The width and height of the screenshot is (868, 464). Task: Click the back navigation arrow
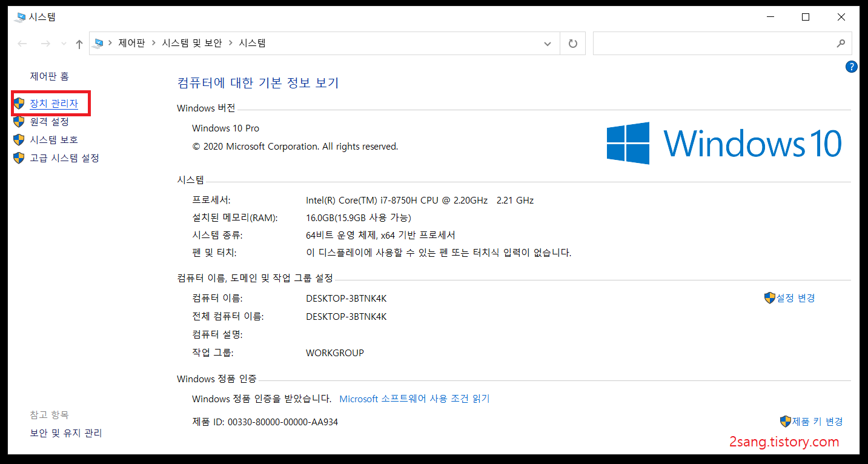coord(22,44)
